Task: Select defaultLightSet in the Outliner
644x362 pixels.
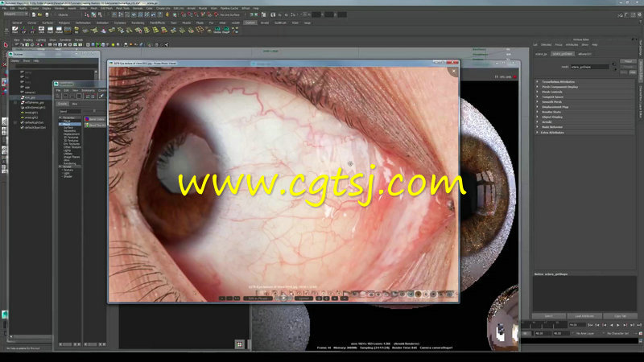Action: pyautogui.click(x=34, y=122)
